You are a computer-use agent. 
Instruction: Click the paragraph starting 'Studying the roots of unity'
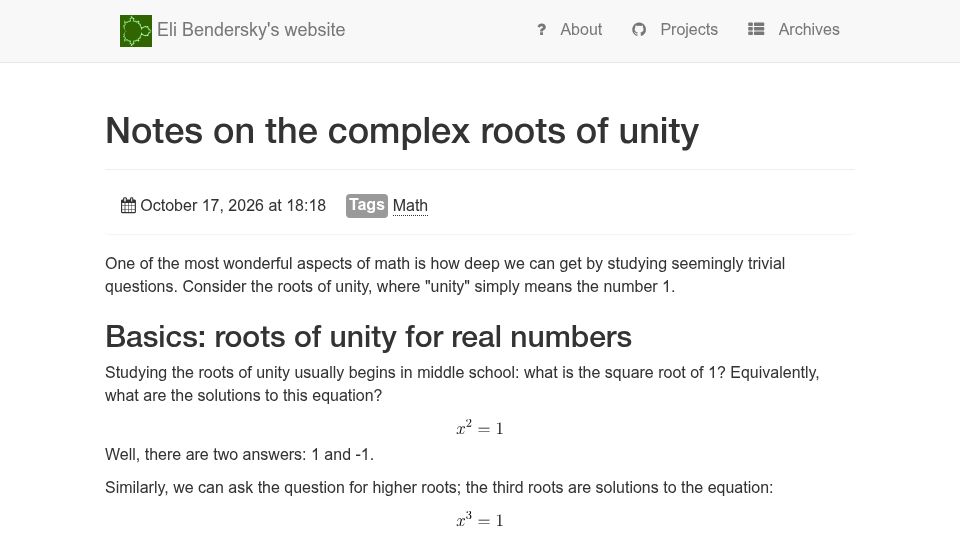[462, 384]
